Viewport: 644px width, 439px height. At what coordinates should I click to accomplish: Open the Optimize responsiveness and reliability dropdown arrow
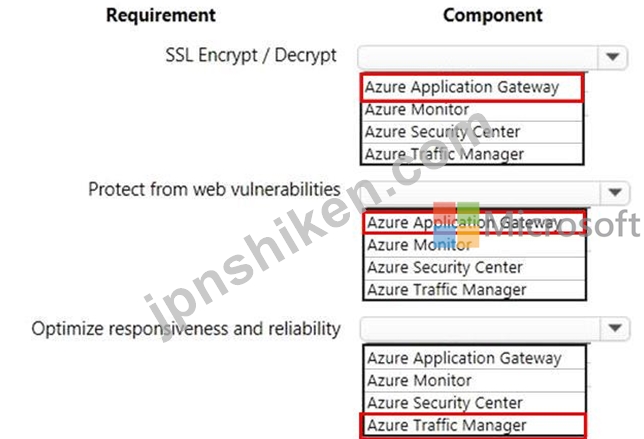coord(615,328)
